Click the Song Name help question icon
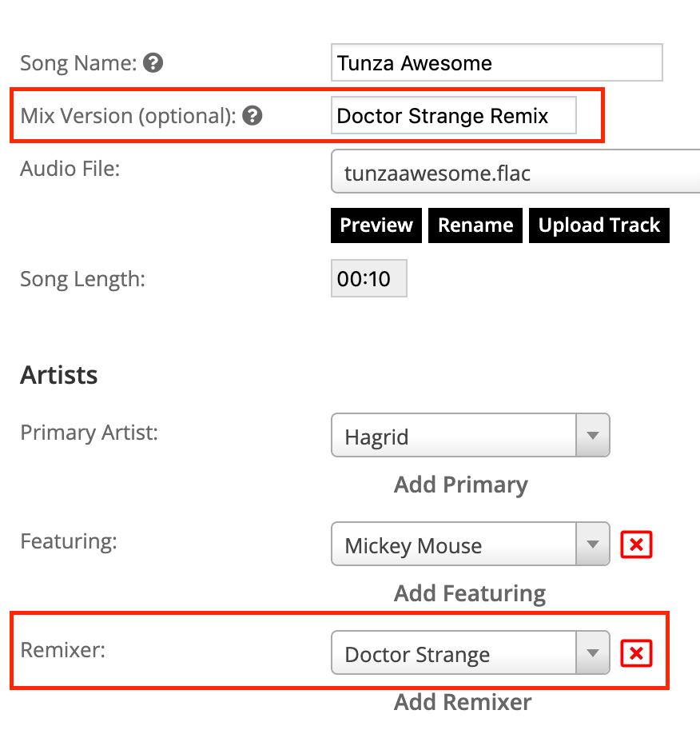 pyautogui.click(x=153, y=63)
